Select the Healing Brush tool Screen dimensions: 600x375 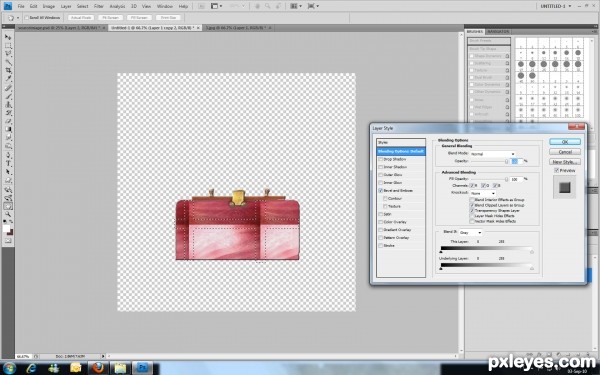[x=8, y=88]
